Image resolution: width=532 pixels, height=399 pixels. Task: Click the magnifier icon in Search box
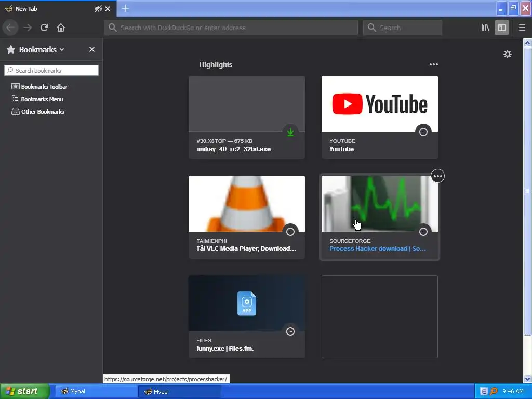click(x=372, y=28)
